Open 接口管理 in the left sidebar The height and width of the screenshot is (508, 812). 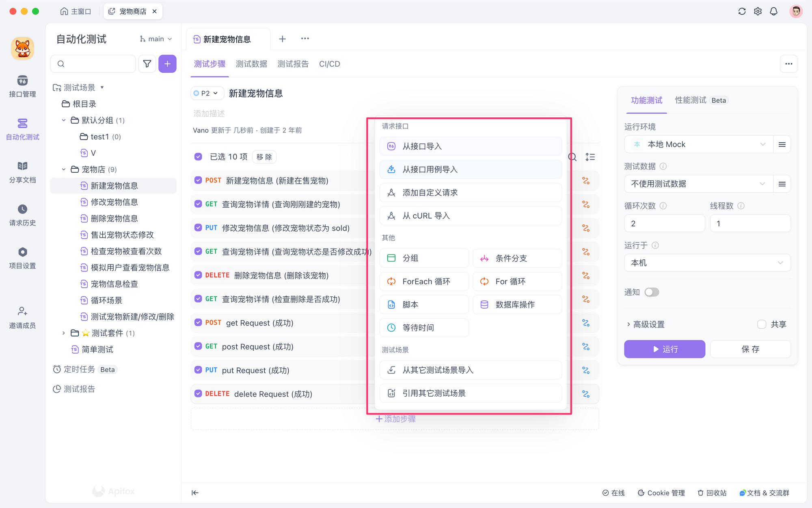[x=22, y=86]
